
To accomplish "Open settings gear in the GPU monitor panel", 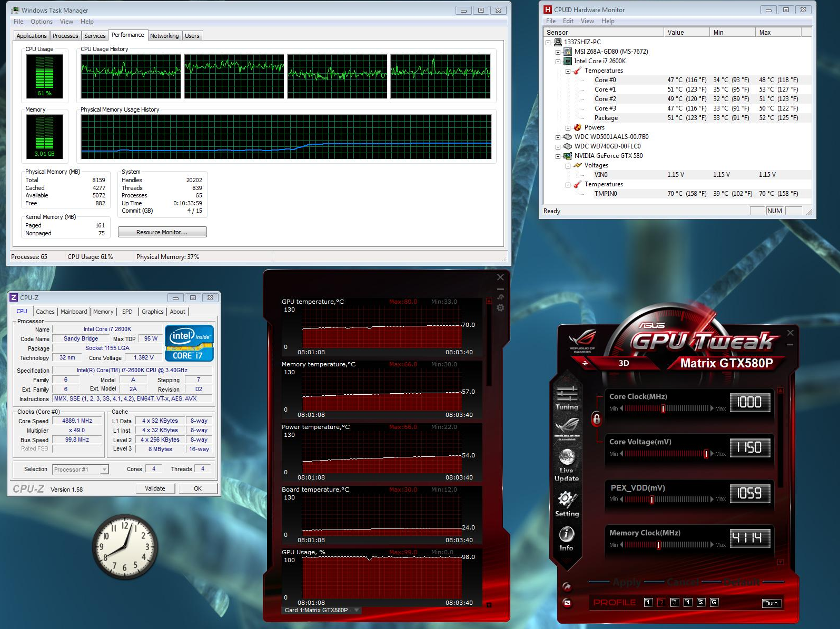I will (x=500, y=308).
